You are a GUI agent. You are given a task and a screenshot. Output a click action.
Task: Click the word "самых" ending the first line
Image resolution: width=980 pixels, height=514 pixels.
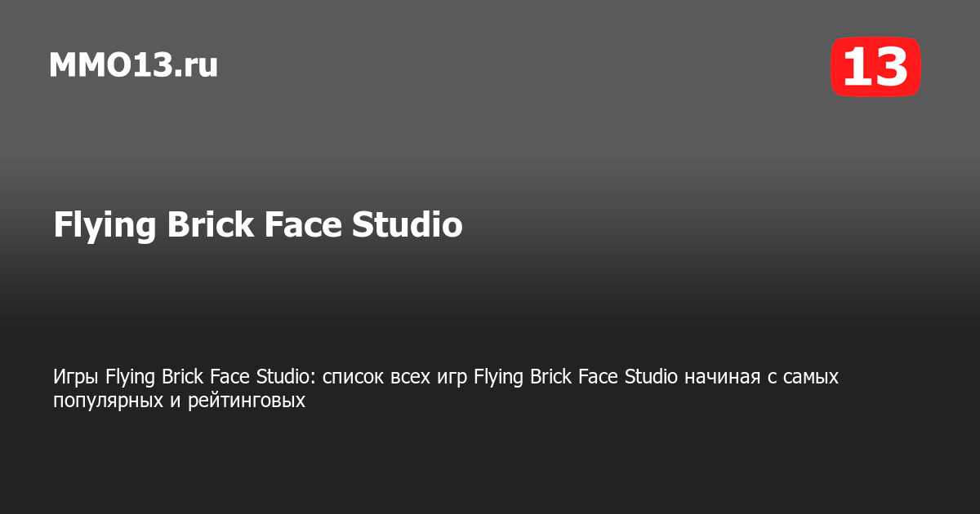(812, 377)
